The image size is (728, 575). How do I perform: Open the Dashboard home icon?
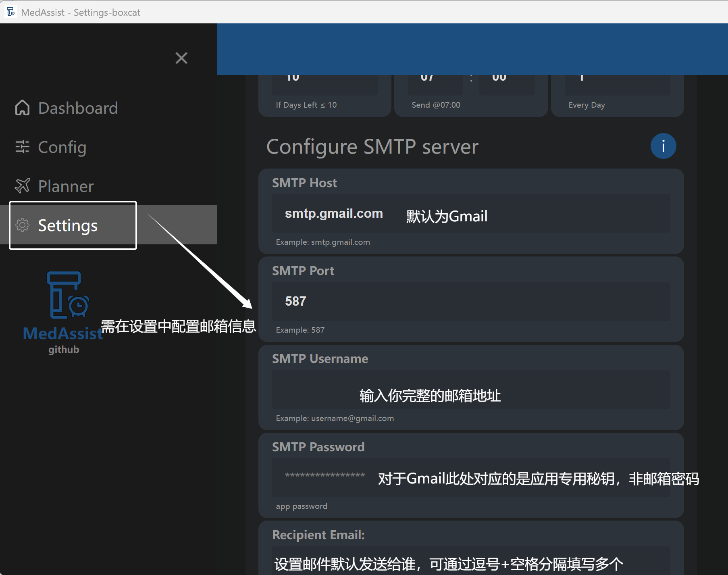[x=23, y=108]
